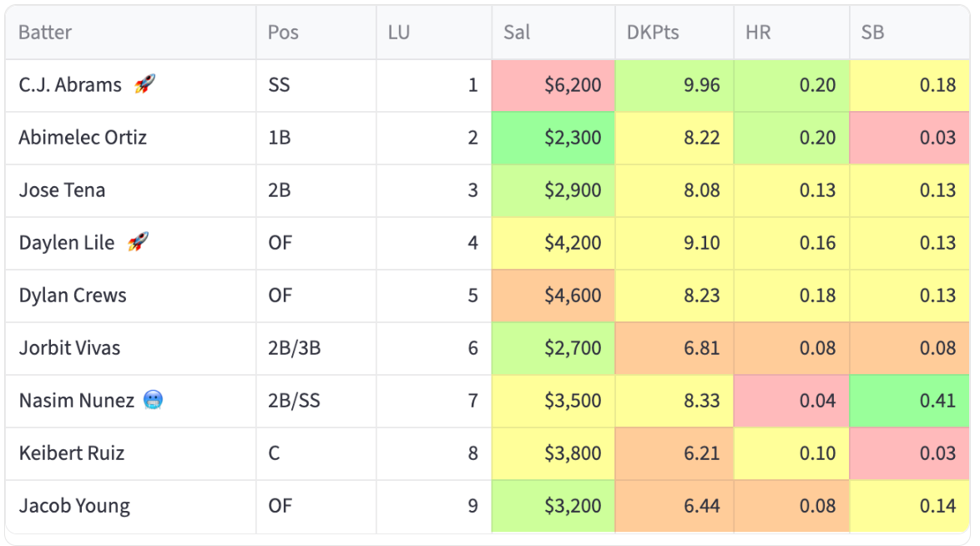Click the cold face icon beside Nasim Nunez

point(153,400)
